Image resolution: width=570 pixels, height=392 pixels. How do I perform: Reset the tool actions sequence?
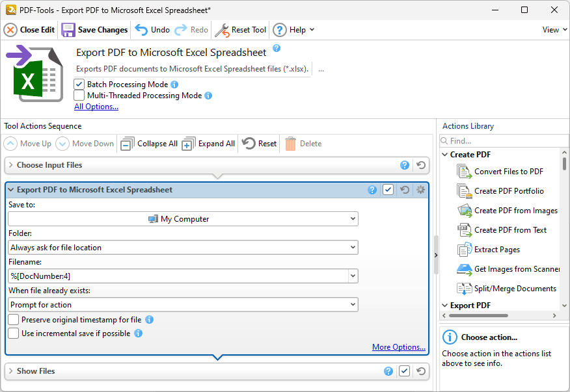tap(259, 144)
